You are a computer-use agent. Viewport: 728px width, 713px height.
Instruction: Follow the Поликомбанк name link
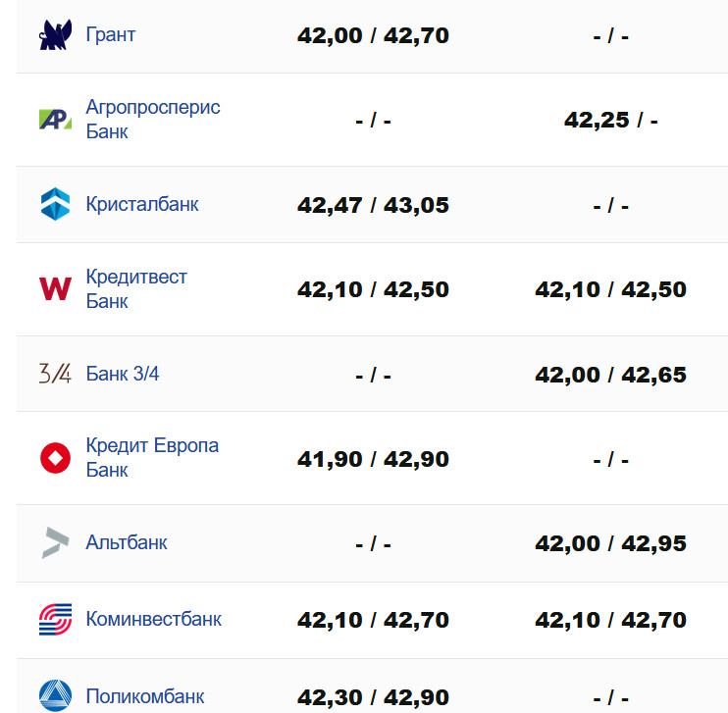point(145,696)
